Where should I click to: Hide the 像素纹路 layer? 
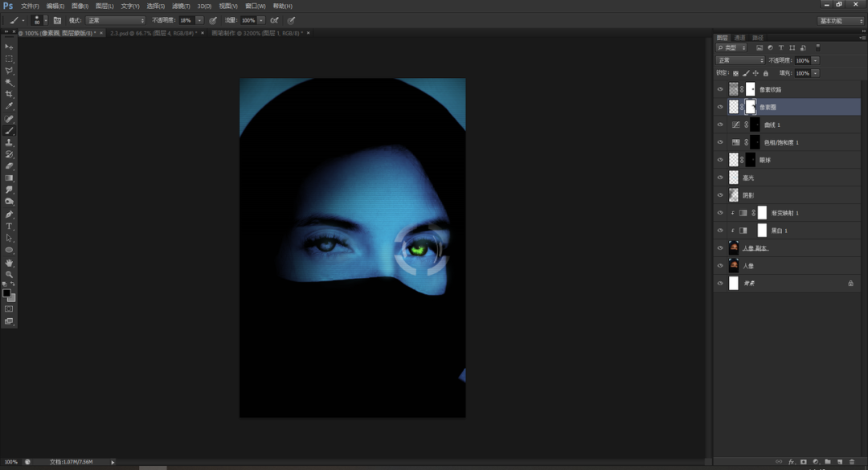[720, 89]
